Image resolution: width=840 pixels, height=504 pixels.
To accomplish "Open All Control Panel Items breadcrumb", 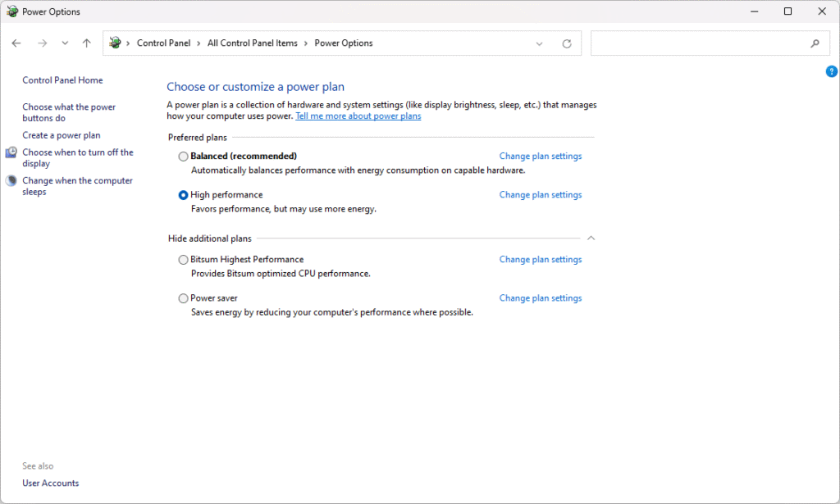I will pyautogui.click(x=253, y=43).
